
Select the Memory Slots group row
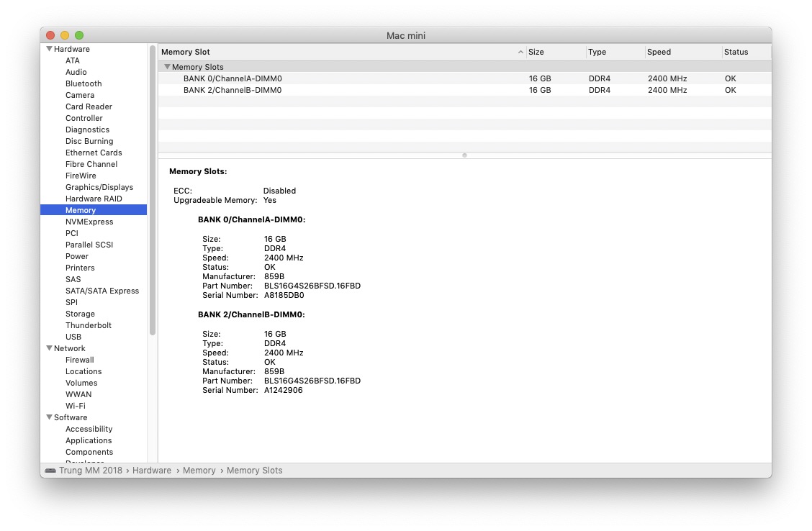click(x=464, y=67)
